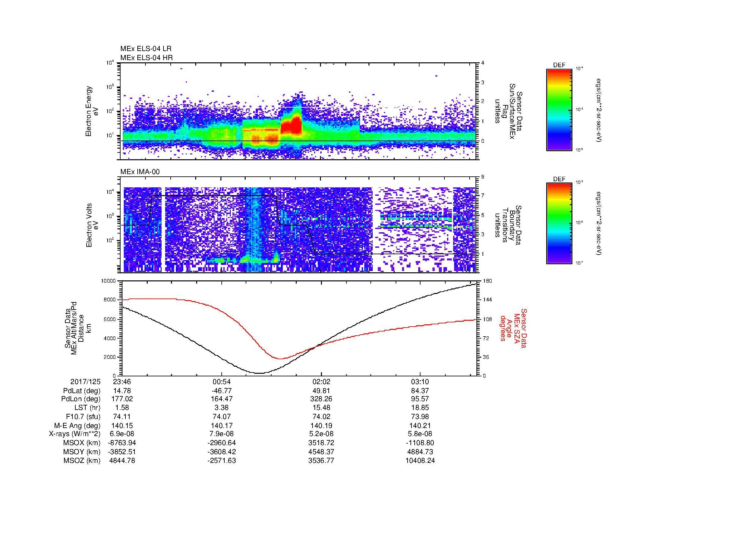Click the F10.7 value 74.11

click(x=122, y=416)
